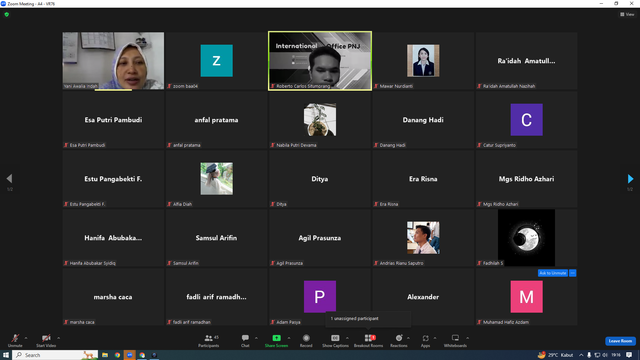Select the Ditya participant tile
Screen dimensions: 640x360
click(x=320, y=179)
